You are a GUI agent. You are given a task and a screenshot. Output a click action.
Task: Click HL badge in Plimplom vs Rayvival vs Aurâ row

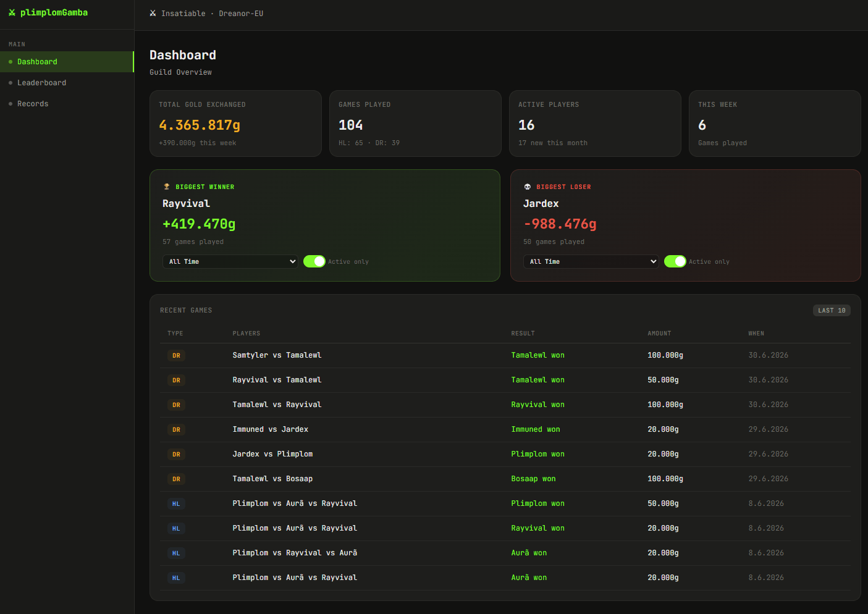coord(176,553)
